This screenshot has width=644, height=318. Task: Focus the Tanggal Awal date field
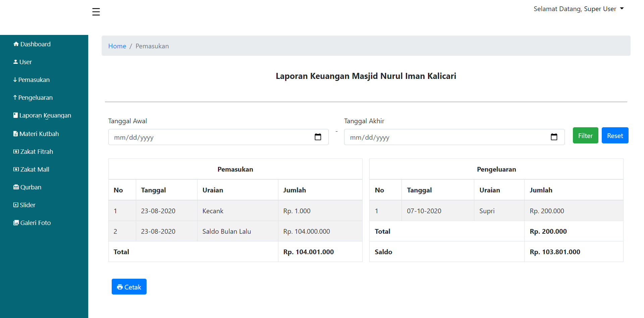(208, 137)
